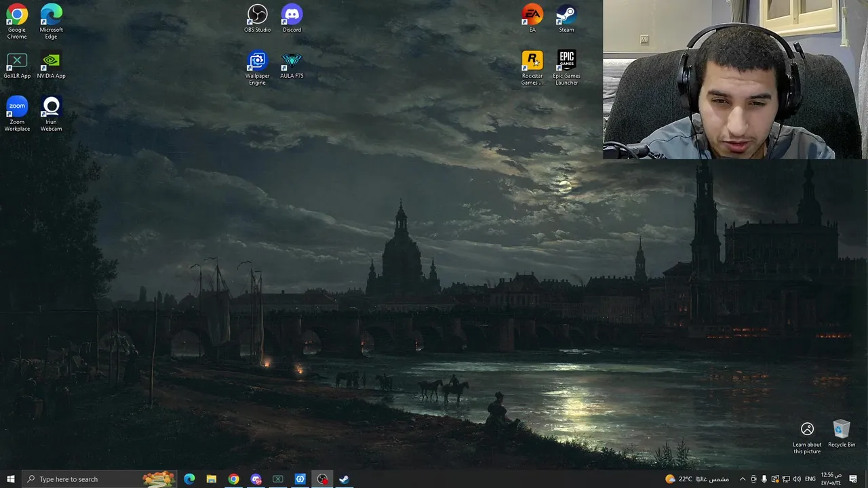The image size is (868, 488).
Task: Select the Zoom Workplace desktop icon
Action: (x=17, y=114)
